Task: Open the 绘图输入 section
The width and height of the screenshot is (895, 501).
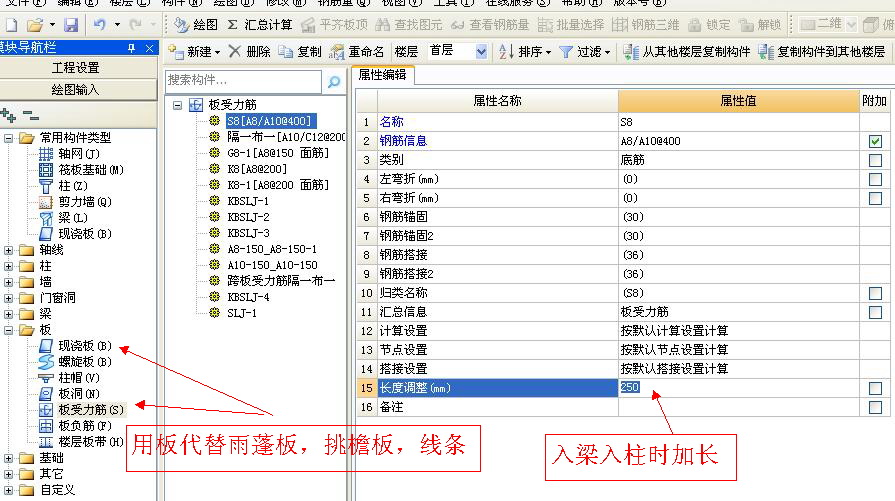Action: pos(75,90)
